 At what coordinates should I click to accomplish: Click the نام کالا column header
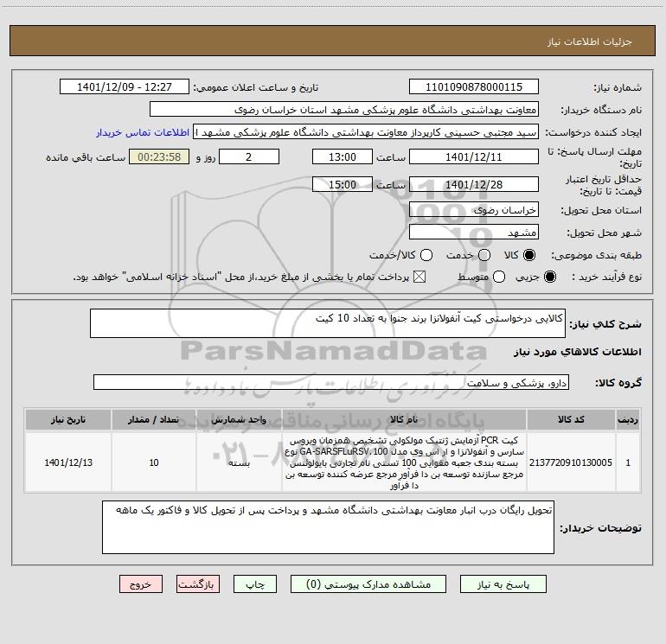404,419
